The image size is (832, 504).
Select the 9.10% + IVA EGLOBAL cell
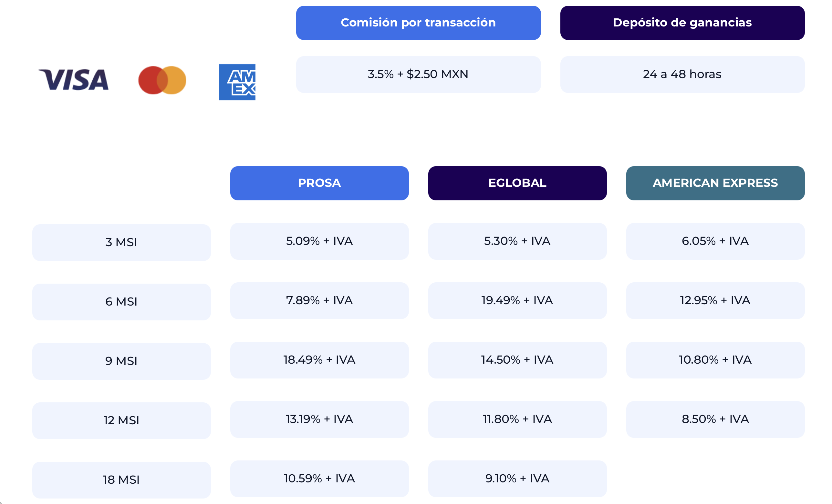[517, 479]
